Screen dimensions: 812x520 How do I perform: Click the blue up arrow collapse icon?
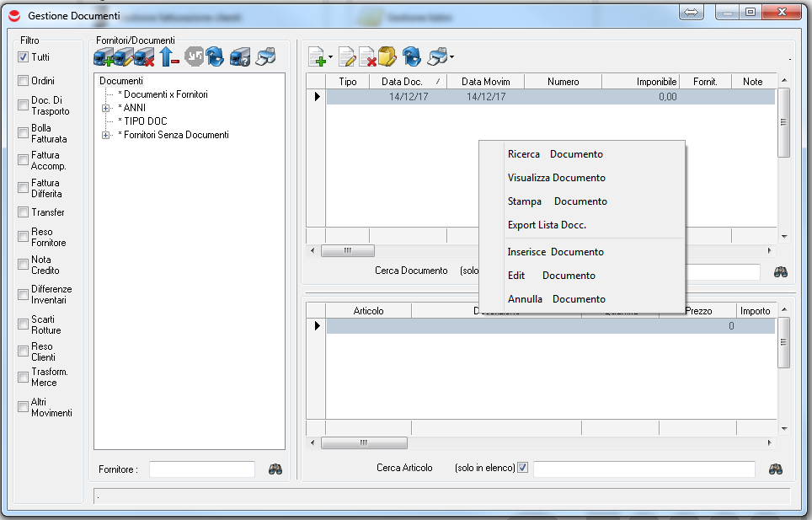tap(167, 57)
